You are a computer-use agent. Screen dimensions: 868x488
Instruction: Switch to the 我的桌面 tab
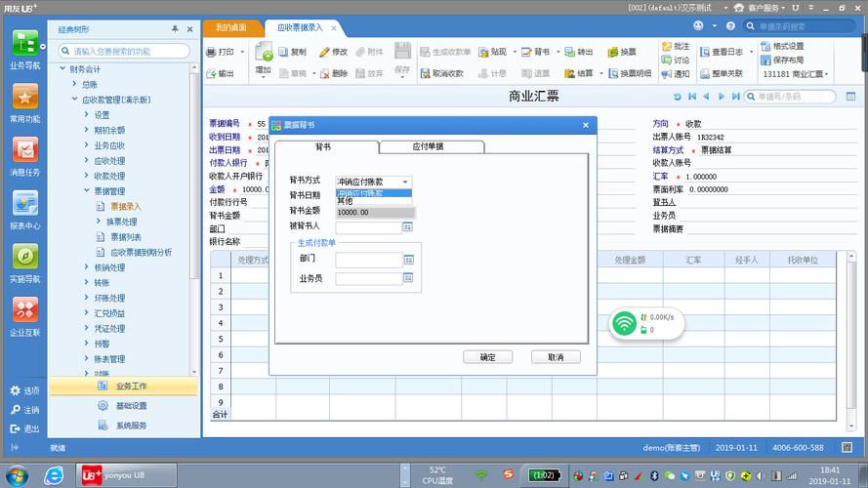coord(231,27)
